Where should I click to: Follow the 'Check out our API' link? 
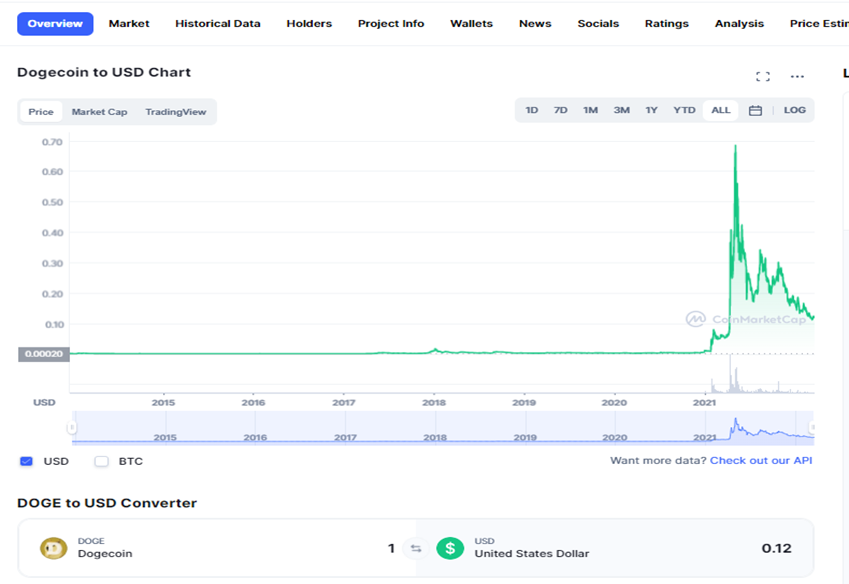tap(761, 461)
